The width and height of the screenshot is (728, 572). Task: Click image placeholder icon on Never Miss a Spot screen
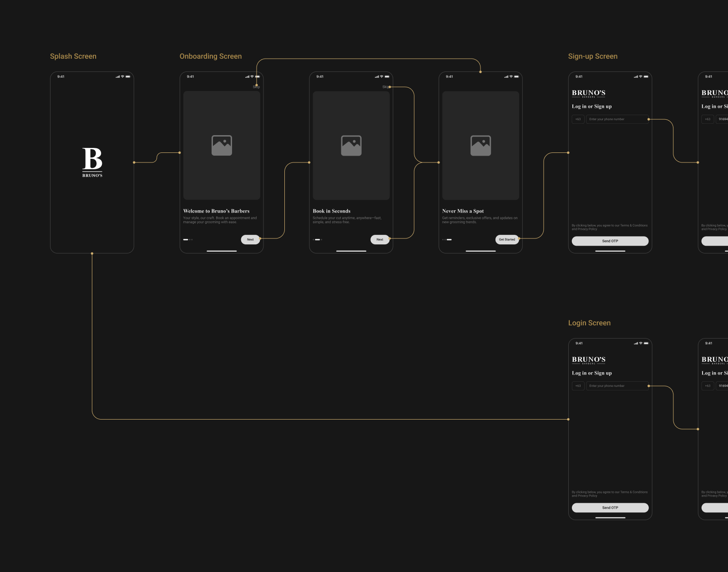click(480, 145)
